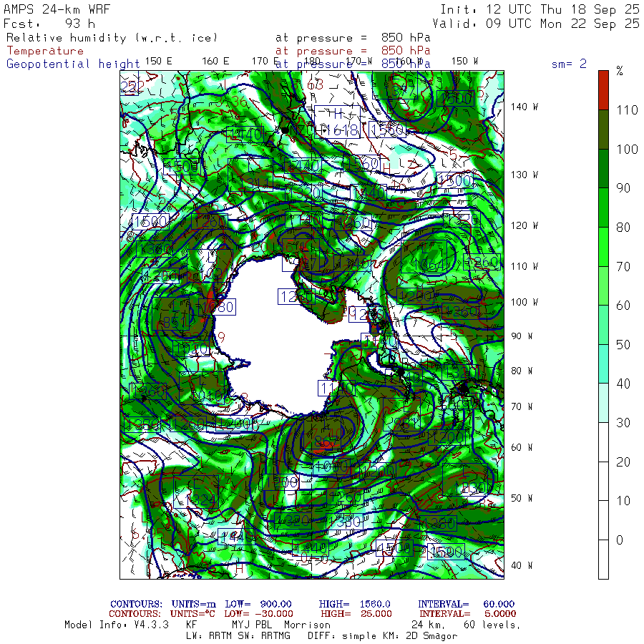Click the boxed '1080' contour label

click(218, 307)
